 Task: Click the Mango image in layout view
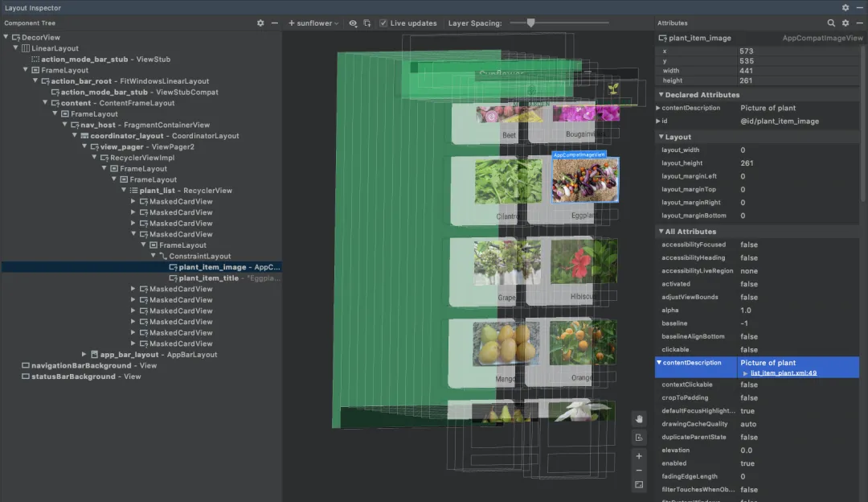click(506, 344)
